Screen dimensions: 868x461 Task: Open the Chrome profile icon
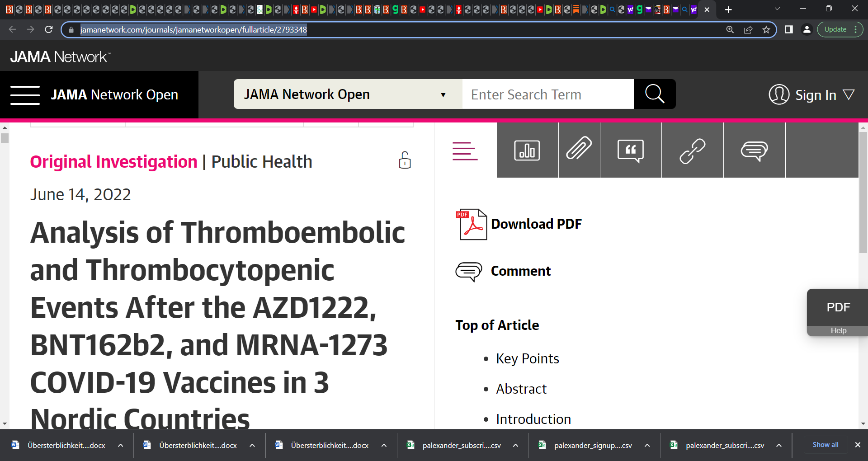(807, 29)
